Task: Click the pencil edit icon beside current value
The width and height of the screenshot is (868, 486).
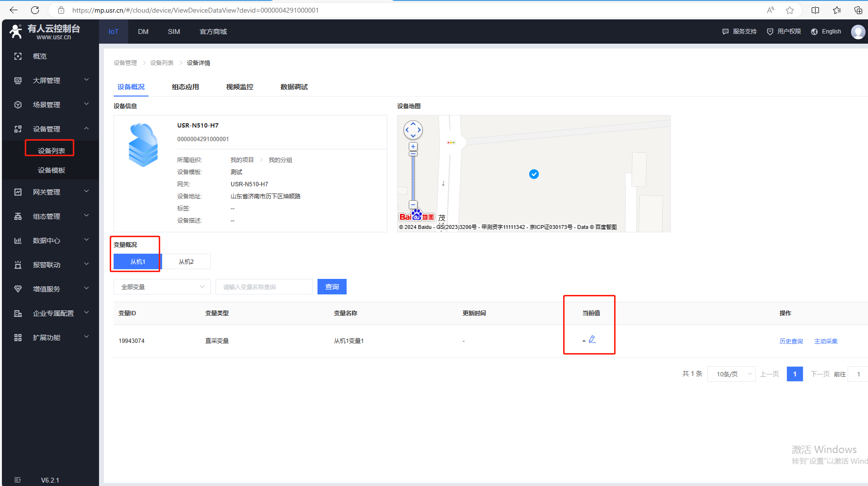Action: [592, 340]
